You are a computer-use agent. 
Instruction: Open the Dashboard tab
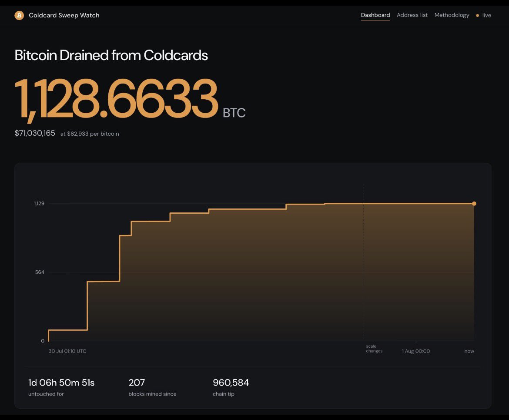375,15
